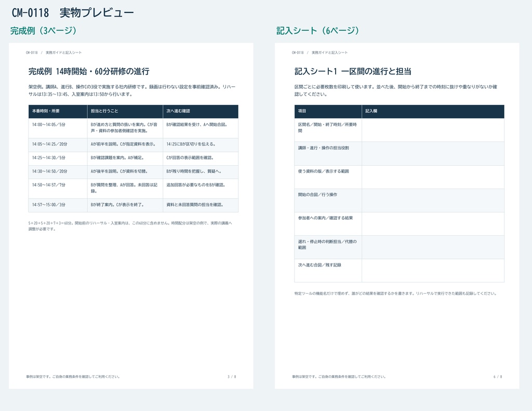Click the blank 記入欄 cell beside '区間名'
The width and height of the screenshot is (532, 411).
click(x=433, y=130)
